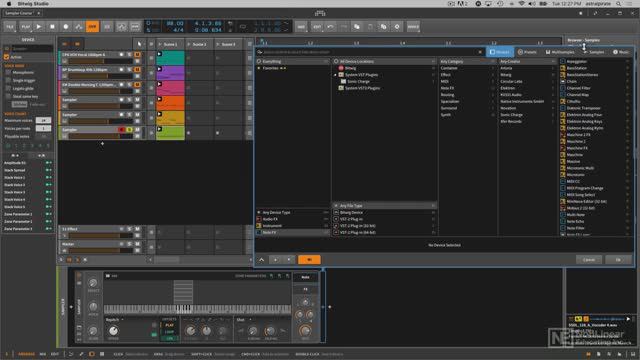This screenshot has width=640, height=360.
Task: Open the Any File Type filter header
Action: click(384, 206)
